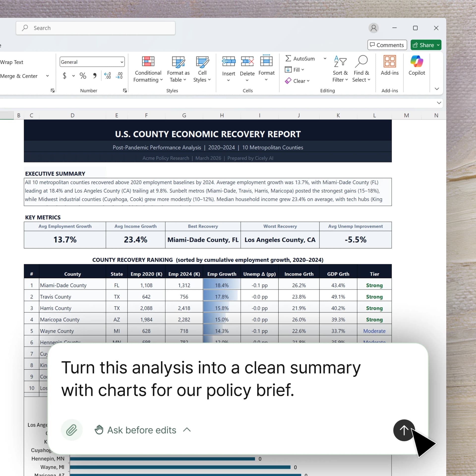Toggle Wrap Text
476x476 pixels.
tap(12, 62)
